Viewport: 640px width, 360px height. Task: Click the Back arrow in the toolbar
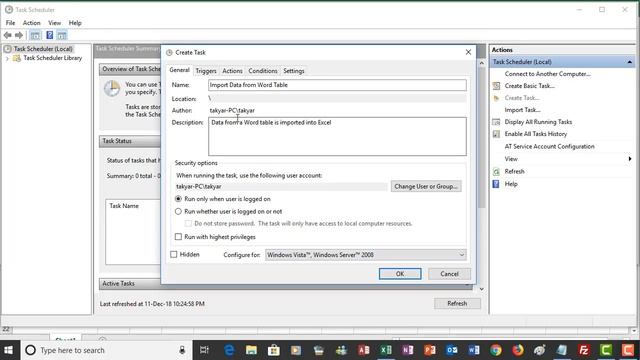click(x=7, y=36)
